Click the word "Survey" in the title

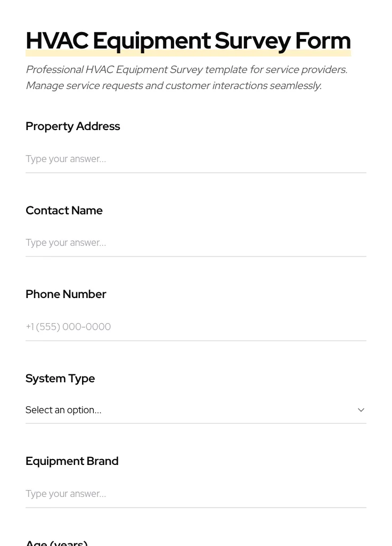point(252,41)
